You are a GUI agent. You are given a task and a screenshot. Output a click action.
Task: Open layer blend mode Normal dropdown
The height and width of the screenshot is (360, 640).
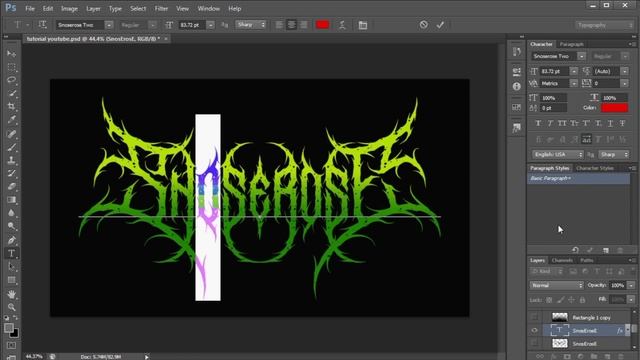(x=557, y=285)
